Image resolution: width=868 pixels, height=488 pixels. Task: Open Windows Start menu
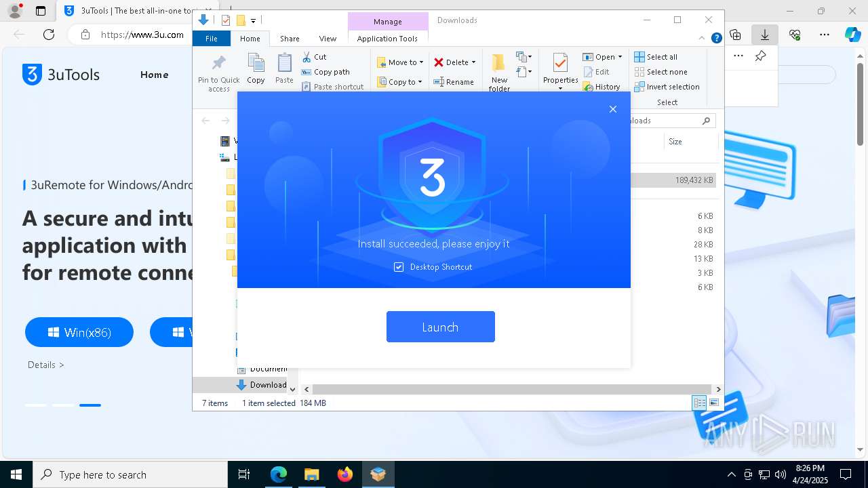(16, 474)
